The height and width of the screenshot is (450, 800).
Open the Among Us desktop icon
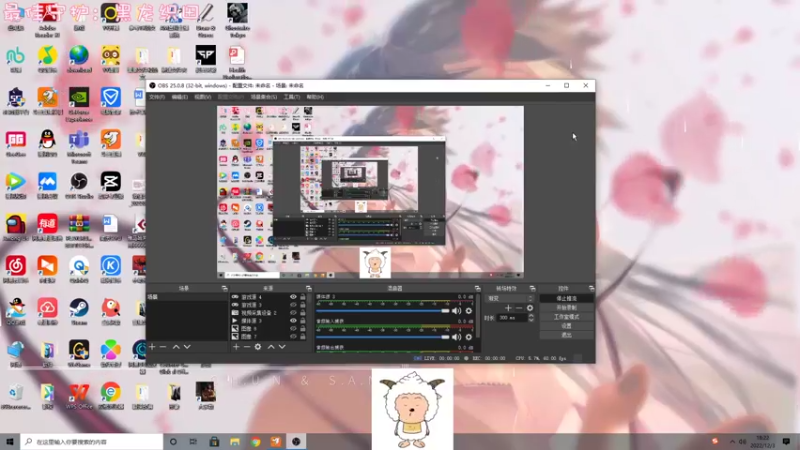pyautogui.click(x=16, y=228)
